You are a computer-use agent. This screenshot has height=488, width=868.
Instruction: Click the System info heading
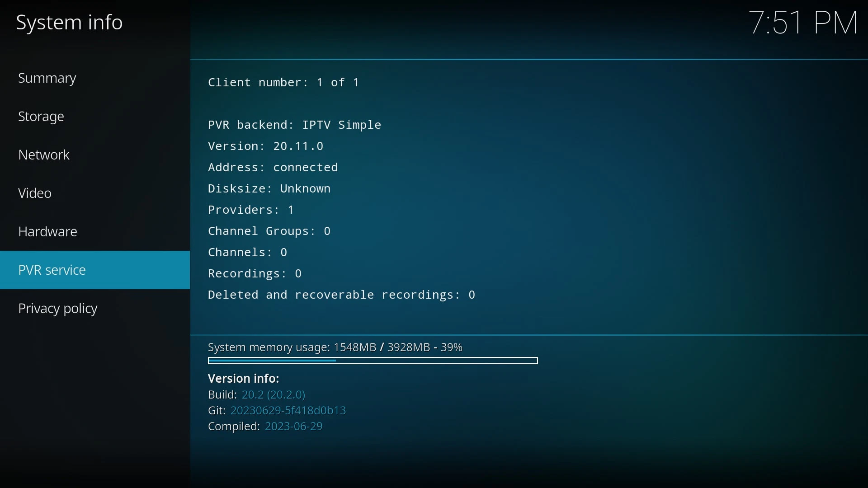pyautogui.click(x=69, y=23)
